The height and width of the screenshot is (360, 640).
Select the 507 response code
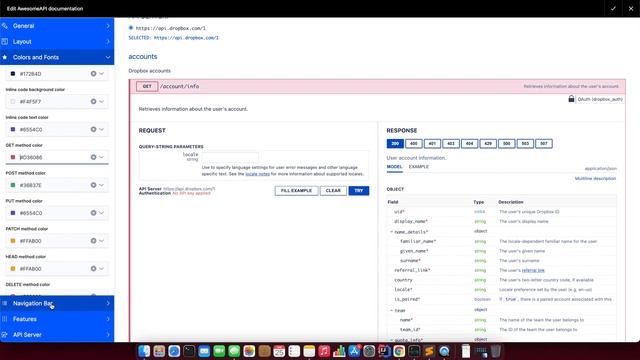pos(544,144)
